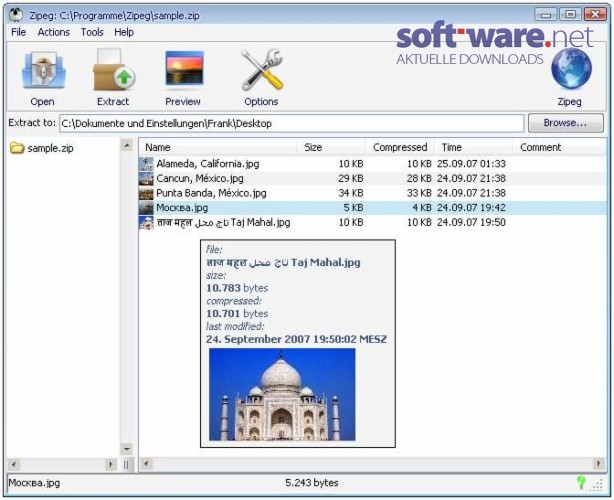Image resolution: width=614 pixels, height=500 pixels.
Task: Click the 29 KB size value for Cancun
Action: pyautogui.click(x=351, y=179)
